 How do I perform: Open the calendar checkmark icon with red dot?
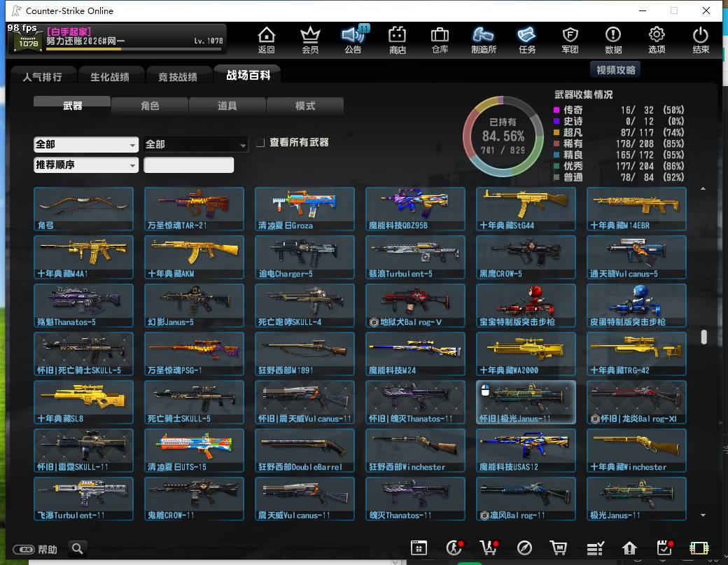[x=665, y=548]
